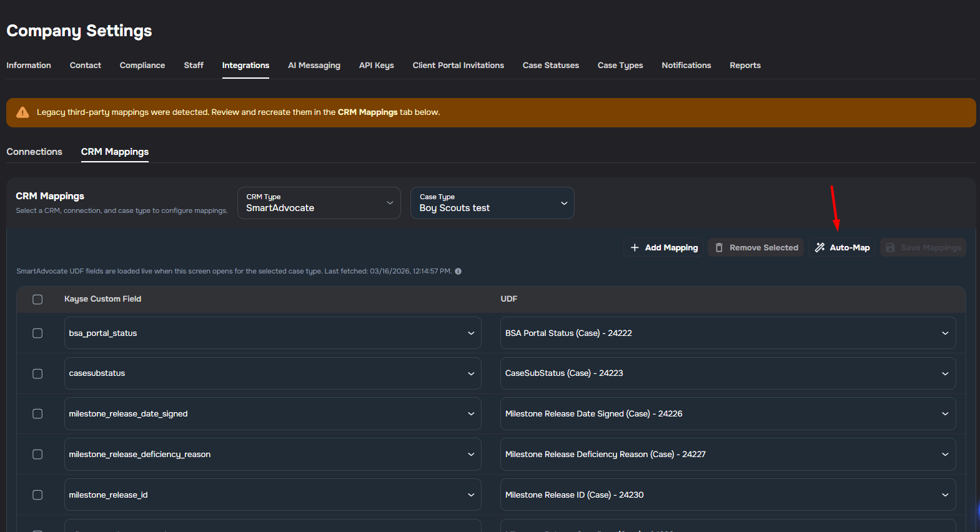Switch to the Connections tab
Image resolution: width=980 pixels, height=532 pixels.
pos(34,152)
